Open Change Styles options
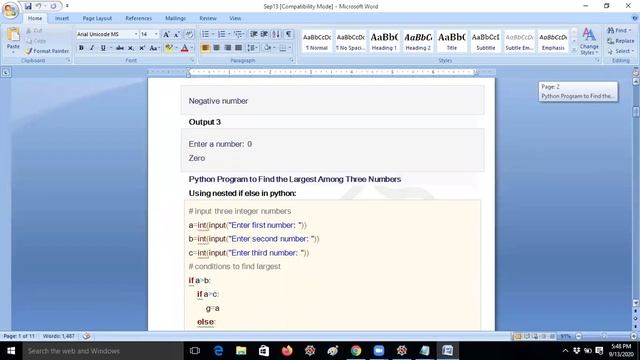Screen dimensions: 640x360 (x=589, y=41)
